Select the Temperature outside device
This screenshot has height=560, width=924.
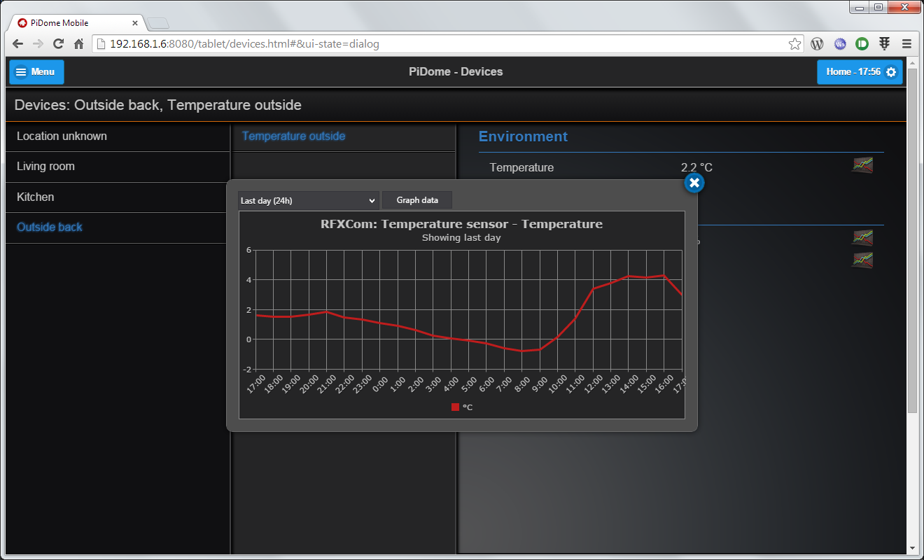coord(344,136)
